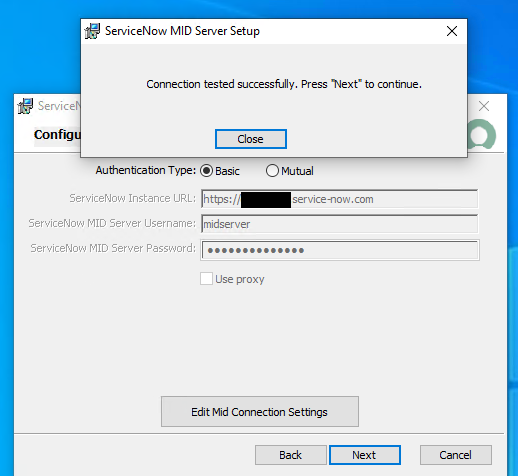Go Back to the previous setup step
Screen dimensions: 518x476
pyautogui.click(x=291, y=455)
